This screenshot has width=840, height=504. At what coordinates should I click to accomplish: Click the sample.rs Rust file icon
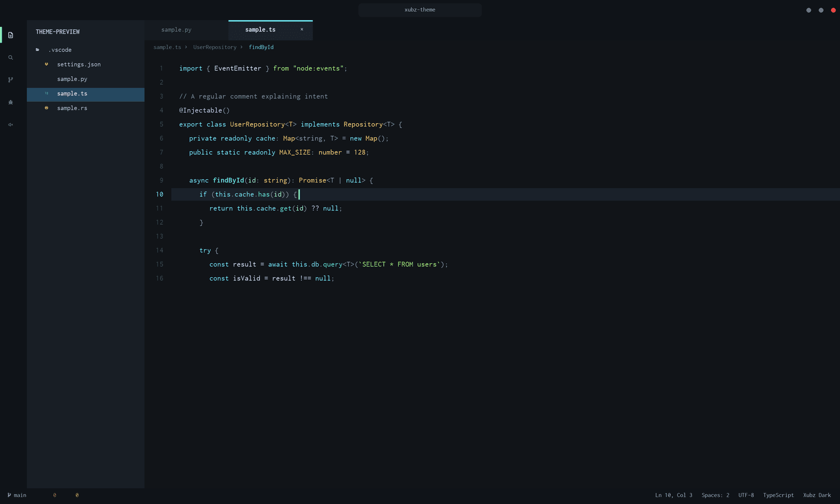(46, 108)
